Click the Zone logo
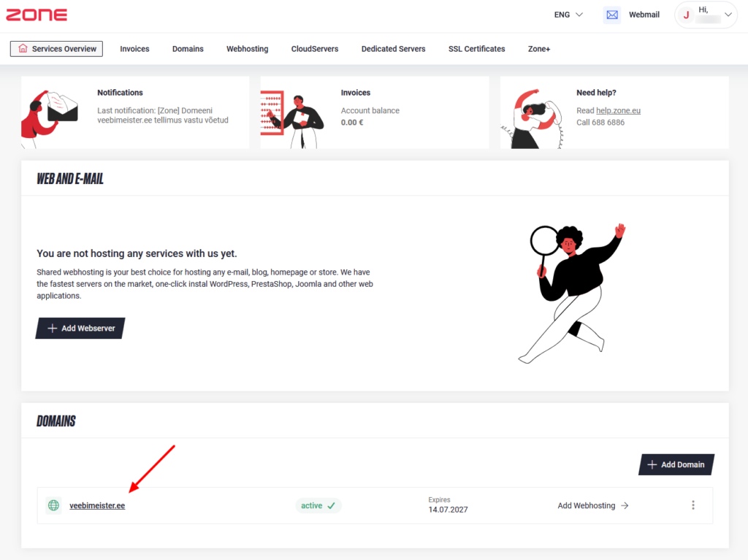The image size is (748, 560). 37,15
